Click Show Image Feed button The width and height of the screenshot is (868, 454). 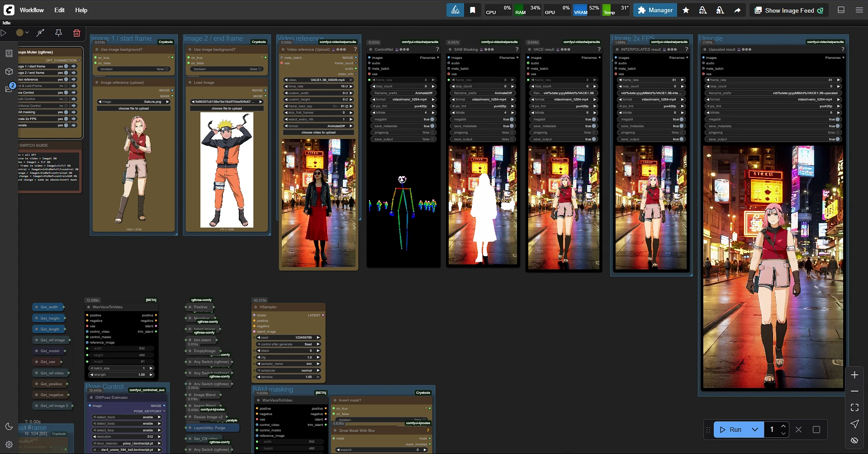click(789, 10)
